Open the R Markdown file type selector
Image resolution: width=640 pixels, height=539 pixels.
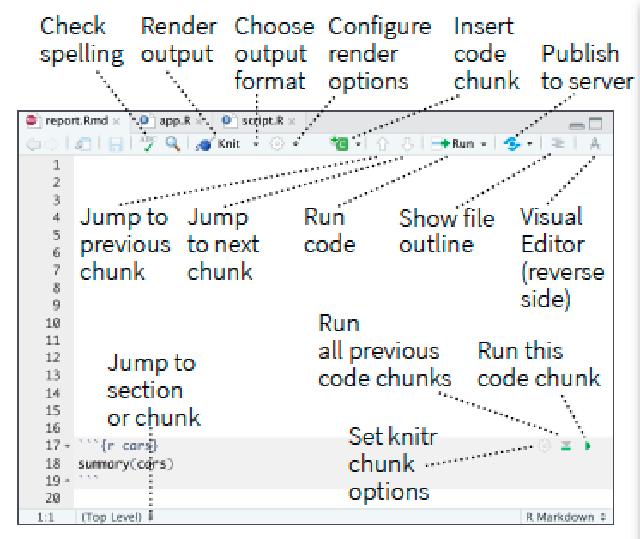(x=567, y=517)
